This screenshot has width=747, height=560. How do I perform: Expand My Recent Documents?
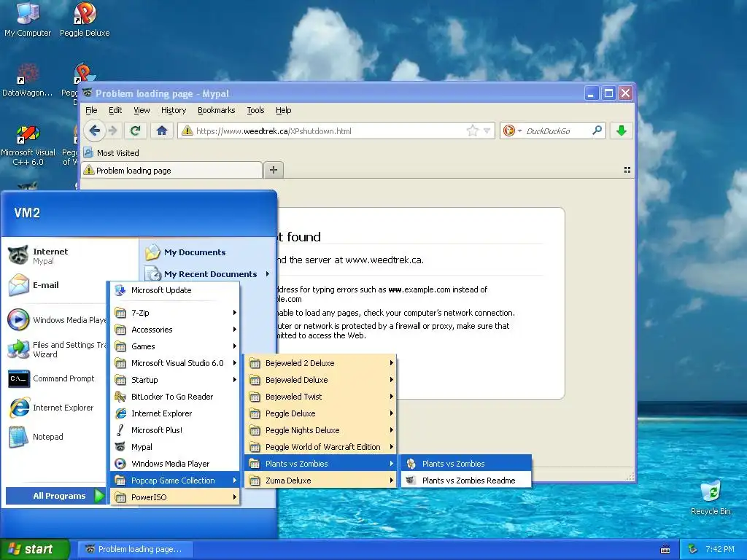pos(208,274)
